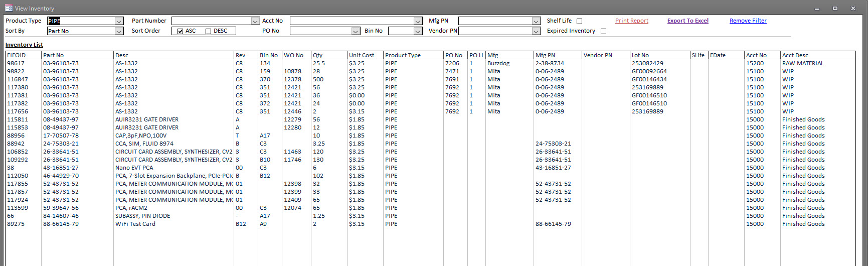Click lot number 253082429

[647, 63]
